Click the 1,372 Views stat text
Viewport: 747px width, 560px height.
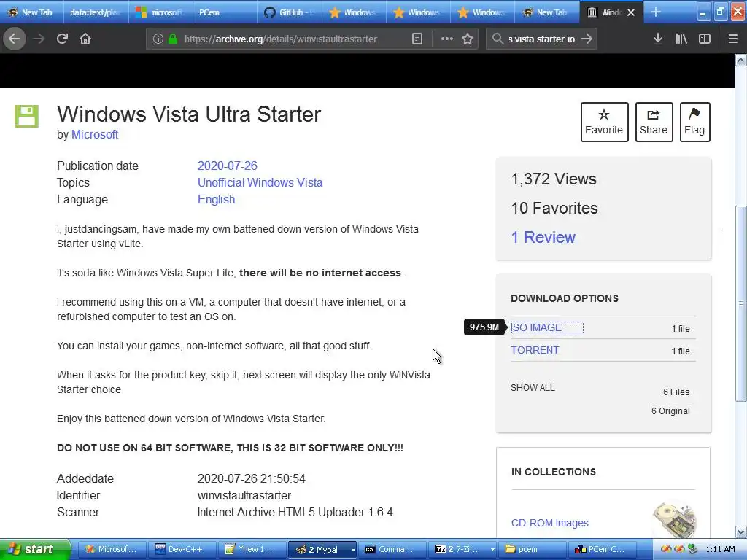pos(554,179)
